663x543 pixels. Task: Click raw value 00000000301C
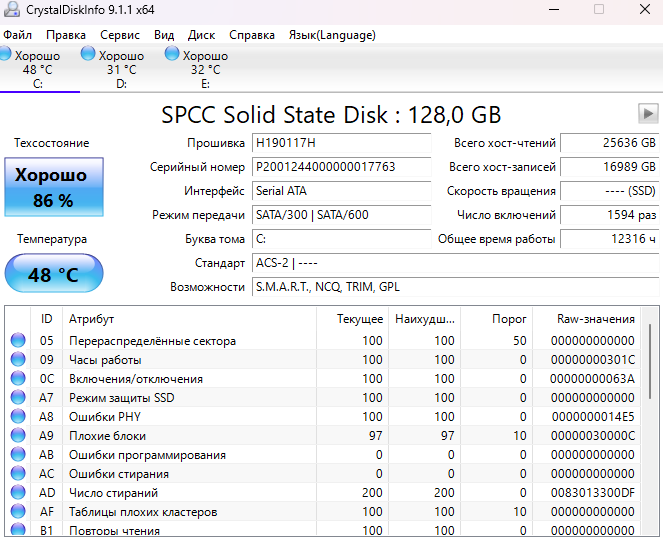592,359
